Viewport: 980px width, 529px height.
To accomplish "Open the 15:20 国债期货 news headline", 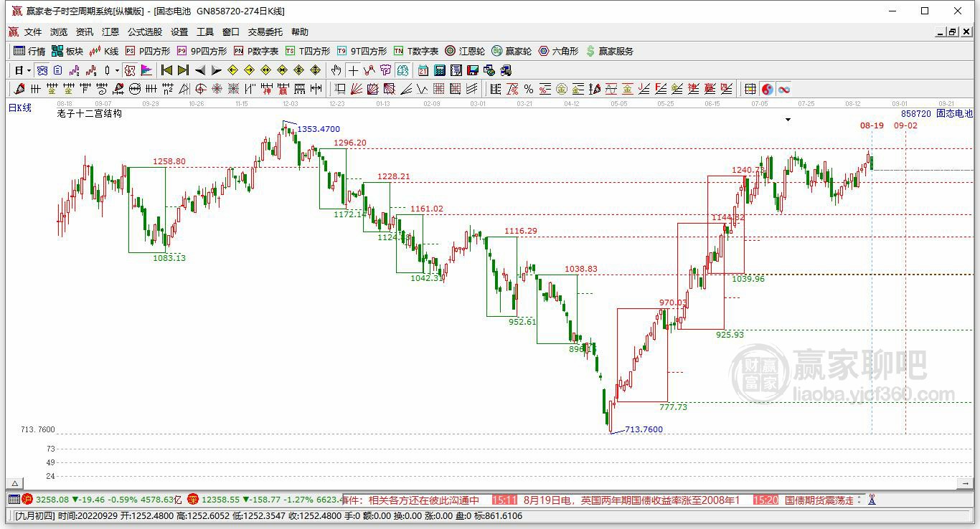I will pyautogui.click(x=804, y=500).
